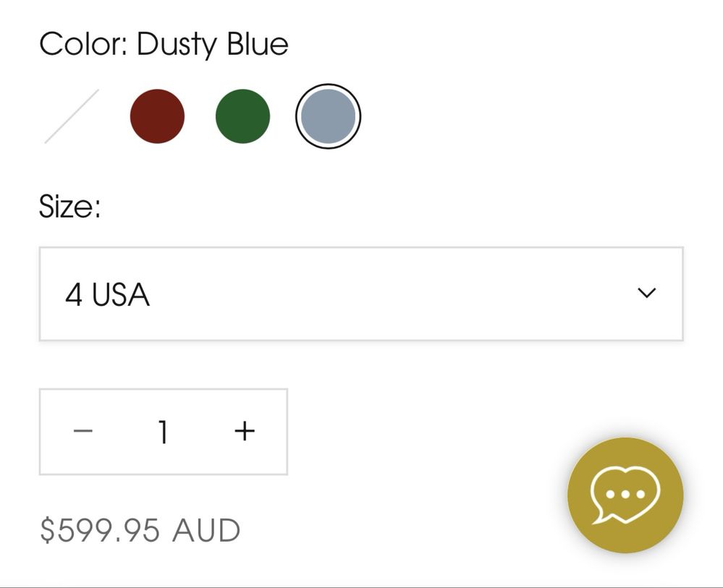Tap the gold circular chat button

point(625,495)
